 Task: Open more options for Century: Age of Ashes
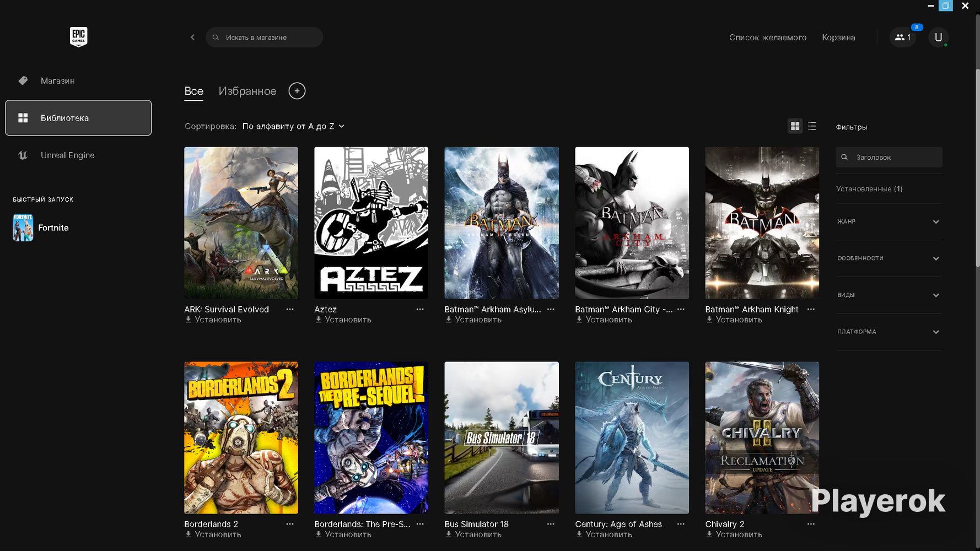(x=681, y=524)
